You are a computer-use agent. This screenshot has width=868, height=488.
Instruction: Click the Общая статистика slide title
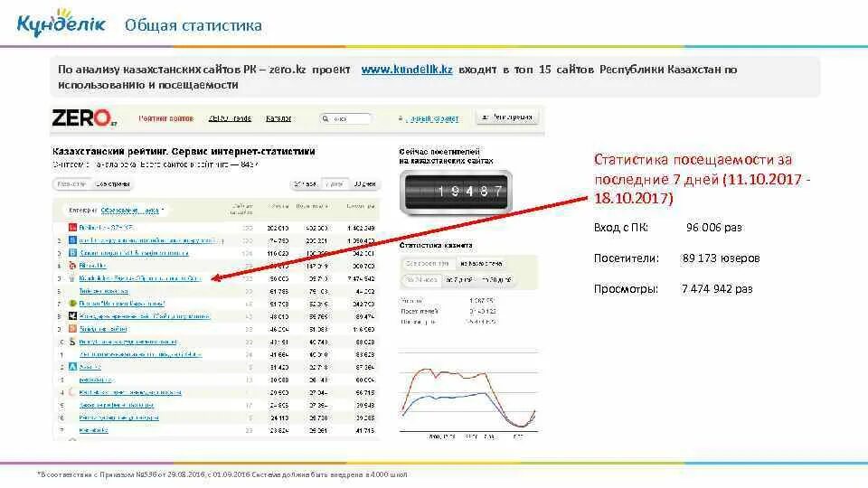pyautogui.click(x=193, y=25)
